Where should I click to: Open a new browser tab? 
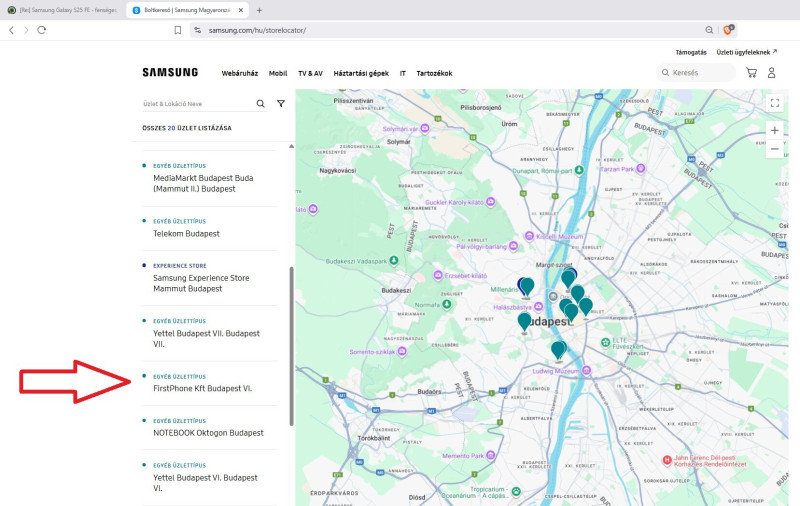tap(260, 10)
